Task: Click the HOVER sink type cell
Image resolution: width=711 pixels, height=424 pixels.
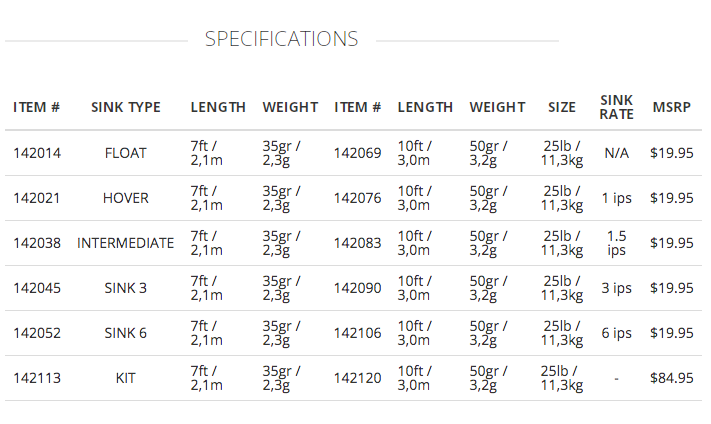Action: [x=126, y=198]
